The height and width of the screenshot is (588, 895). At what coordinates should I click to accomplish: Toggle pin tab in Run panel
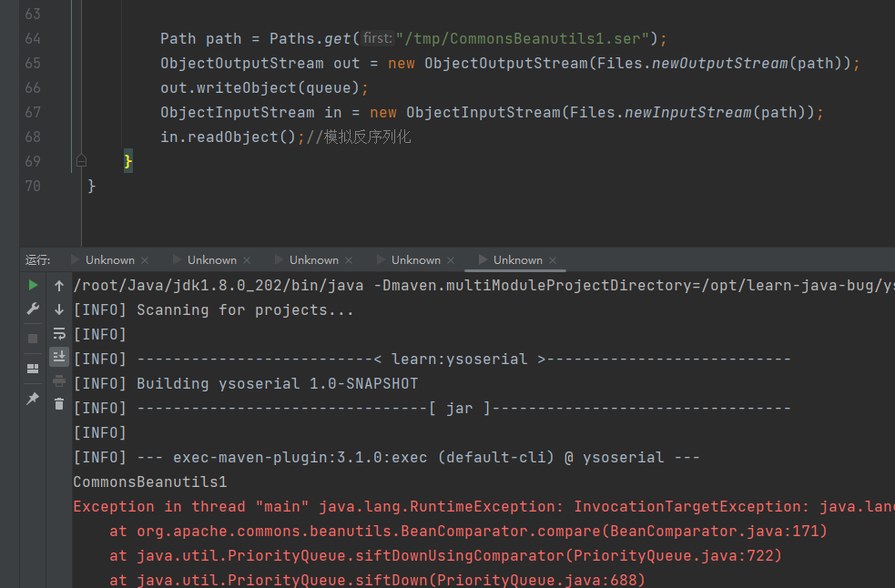(x=33, y=399)
